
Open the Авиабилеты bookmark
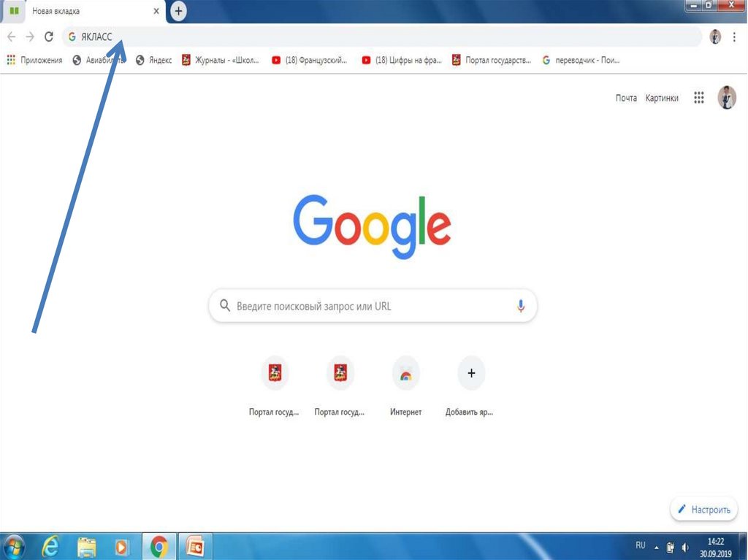pyautogui.click(x=99, y=60)
